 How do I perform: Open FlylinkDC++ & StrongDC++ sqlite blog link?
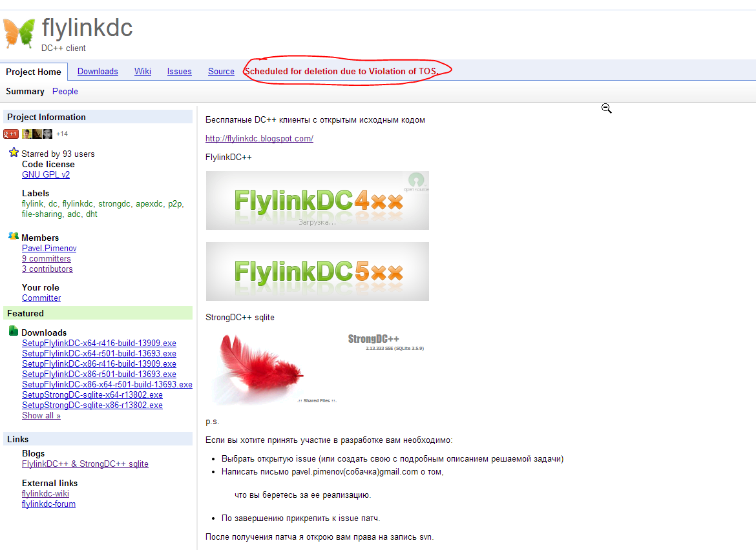85,464
